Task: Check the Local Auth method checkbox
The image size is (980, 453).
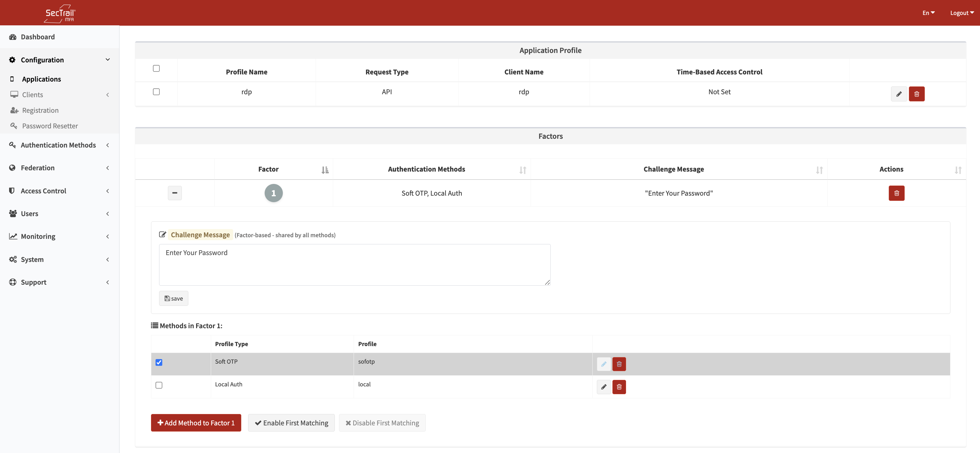Action: pos(159,385)
